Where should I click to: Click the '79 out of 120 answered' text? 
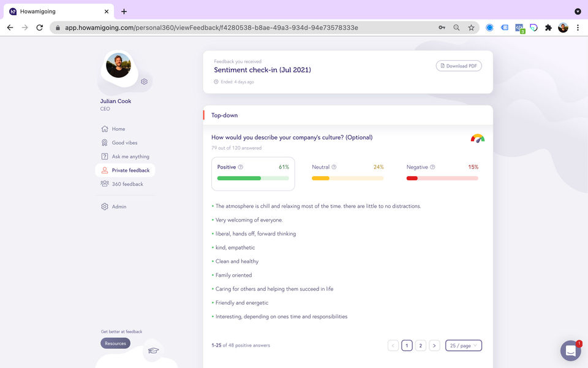tap(236, 148)
